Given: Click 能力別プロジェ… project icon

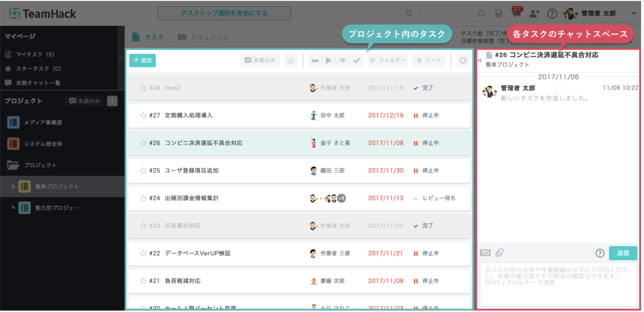Looking at the screenshot, I should 25,208.
